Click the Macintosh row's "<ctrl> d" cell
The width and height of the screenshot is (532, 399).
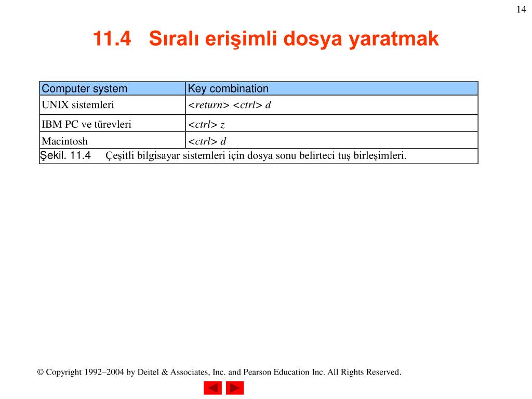[x=332, y=140]
